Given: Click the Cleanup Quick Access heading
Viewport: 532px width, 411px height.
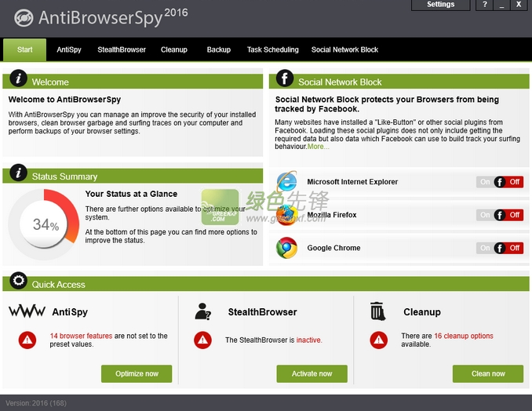Looking at the screenshot, I should point(422,312).
